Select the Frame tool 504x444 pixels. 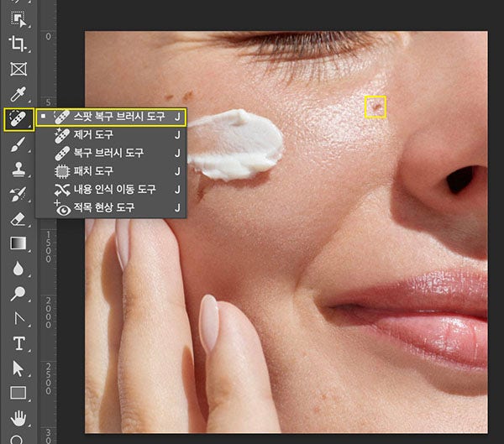pos(18,69)
